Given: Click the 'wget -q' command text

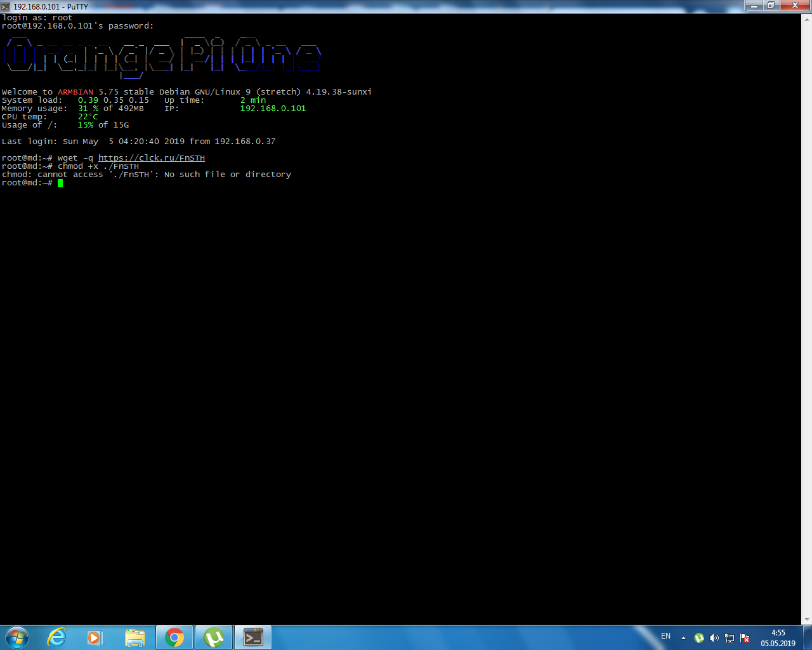Looking at the screenshot, I should (75, 158).
